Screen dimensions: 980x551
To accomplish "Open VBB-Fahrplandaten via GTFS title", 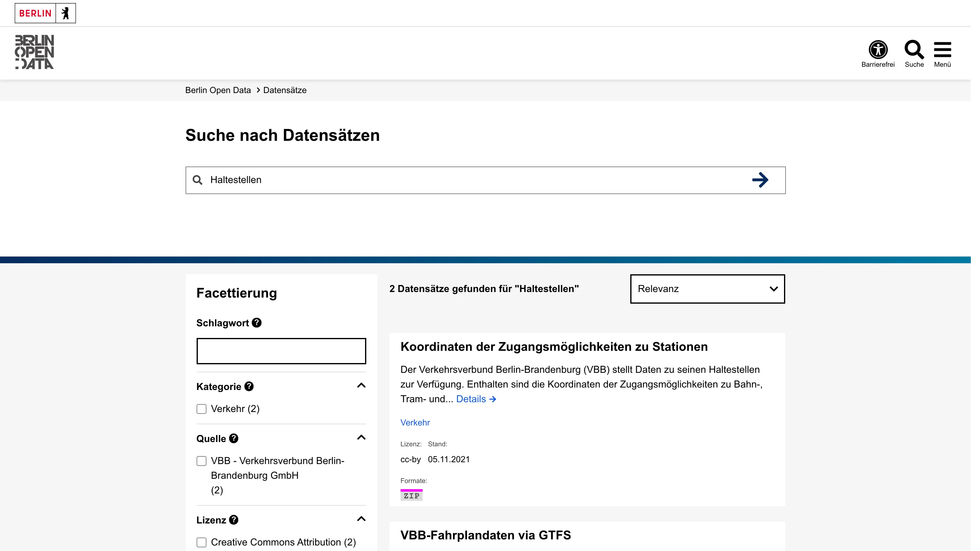I will click(x=485, y=535).
